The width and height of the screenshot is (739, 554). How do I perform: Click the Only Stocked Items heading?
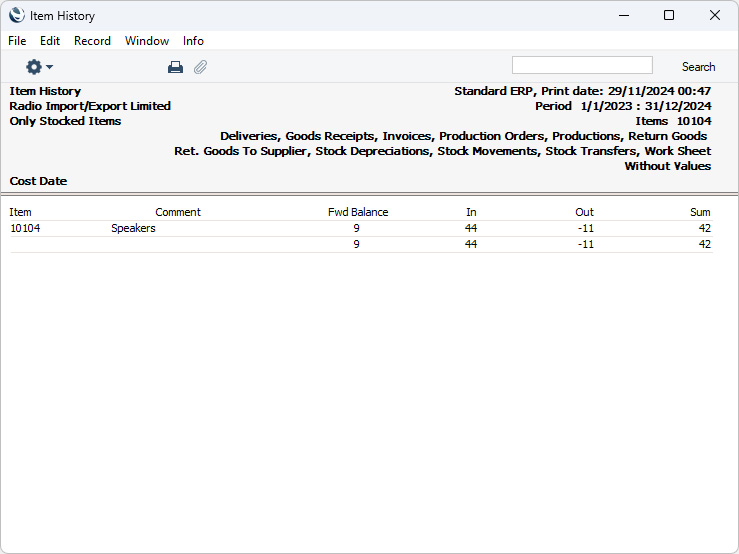(x=65, y=121)
